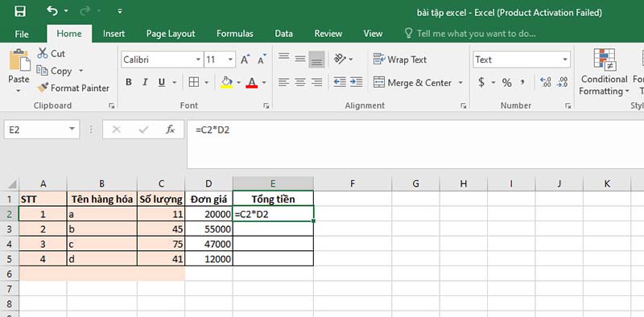
Task: Click the Copy button
Action: point(55,71)
